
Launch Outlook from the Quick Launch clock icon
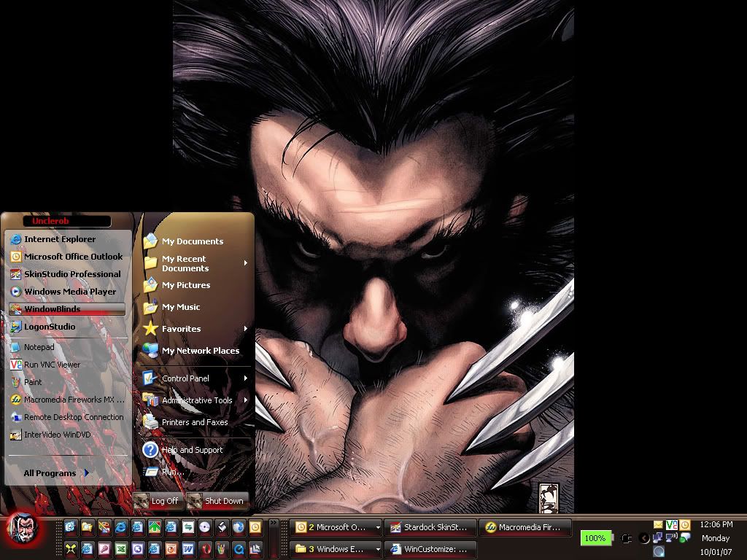pyautogui.click(x=255, y=526)
